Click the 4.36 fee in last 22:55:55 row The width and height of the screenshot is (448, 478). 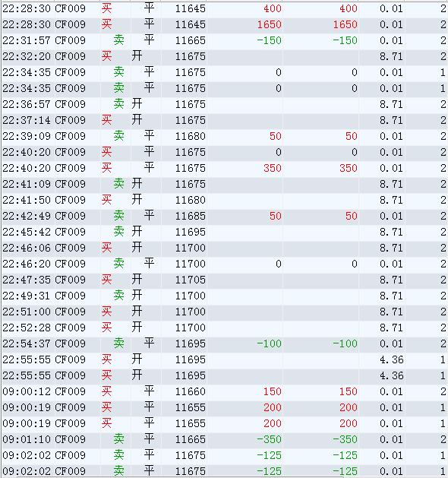391,375
